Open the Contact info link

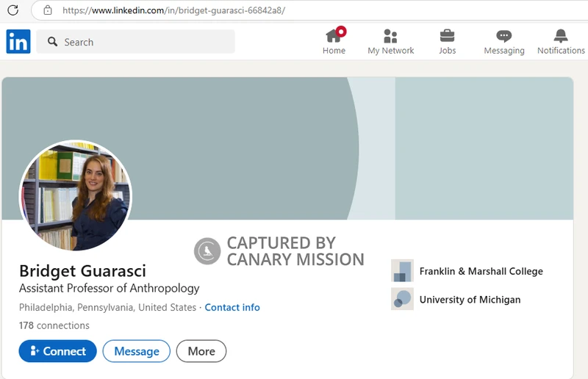[232, 308]
